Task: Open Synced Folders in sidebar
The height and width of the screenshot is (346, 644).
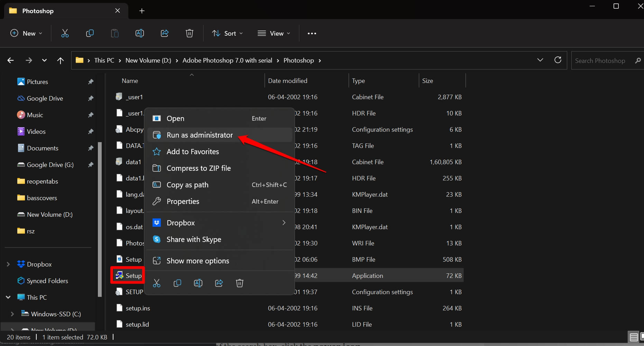Action: (x=47, y=281)
